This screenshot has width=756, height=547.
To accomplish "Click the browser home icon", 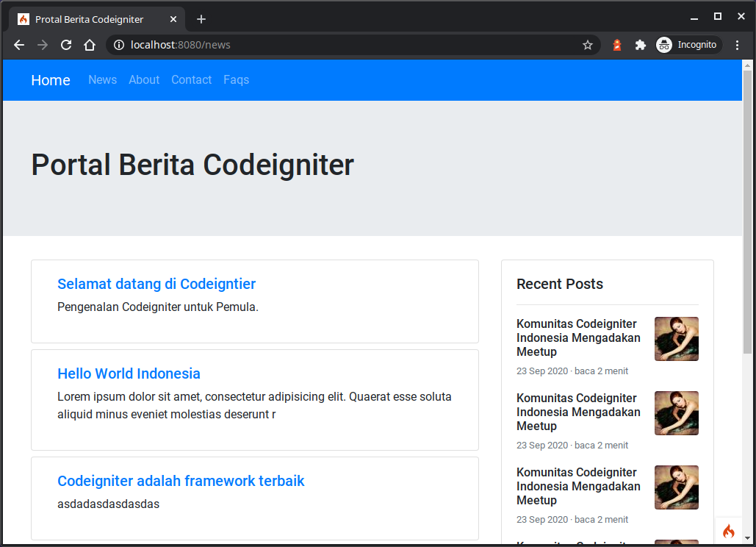I will click(x=90, y=45).
